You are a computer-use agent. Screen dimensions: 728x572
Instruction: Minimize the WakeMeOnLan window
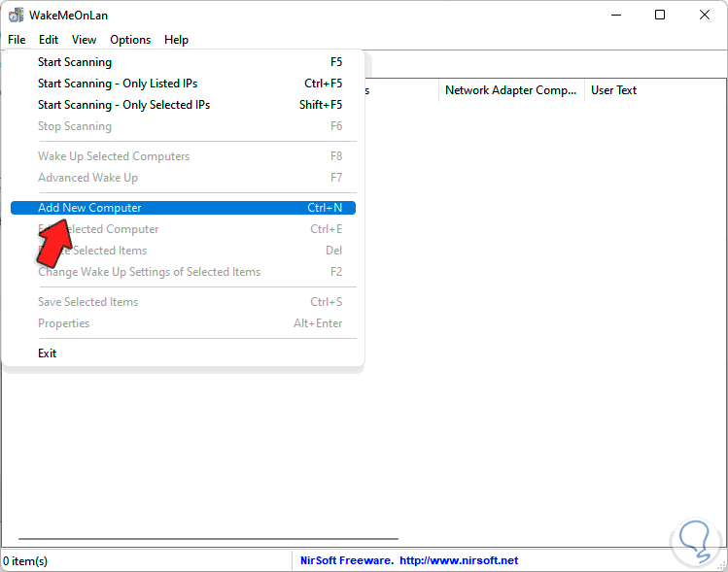616,16
